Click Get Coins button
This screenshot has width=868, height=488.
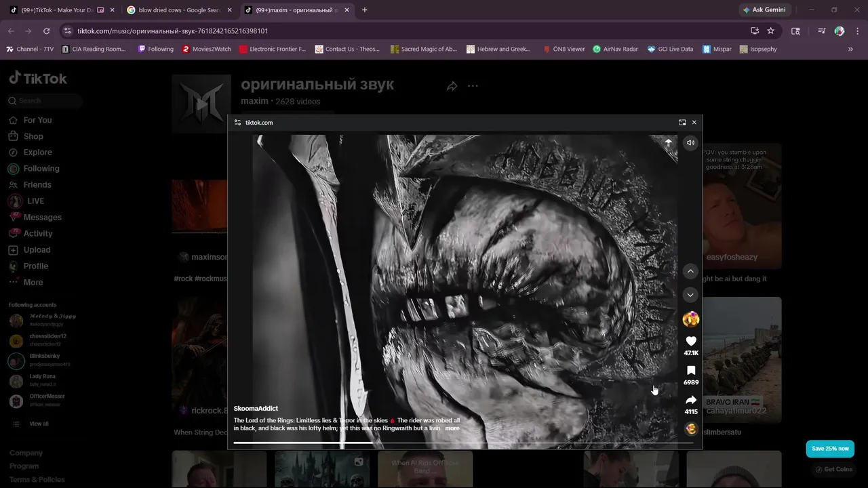(x=833, y=469)
